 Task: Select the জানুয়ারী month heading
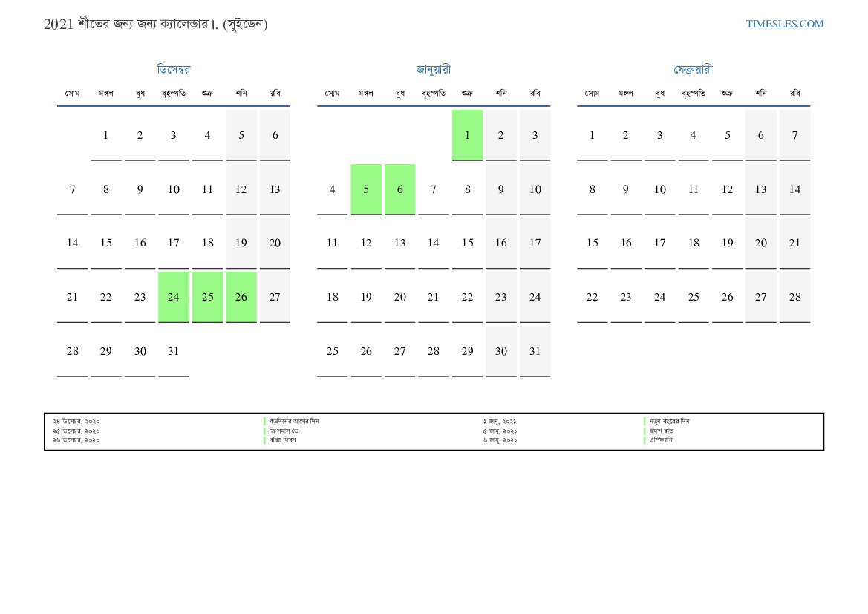433,70
